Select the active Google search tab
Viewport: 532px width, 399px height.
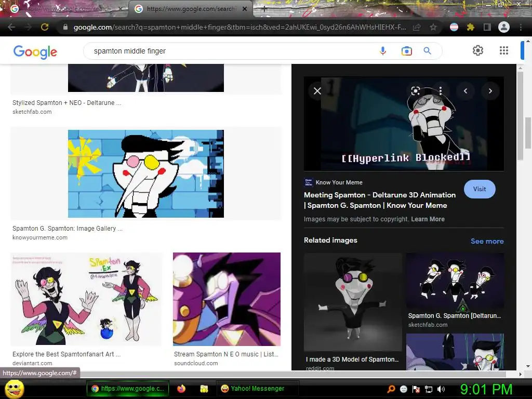point(190,9)
